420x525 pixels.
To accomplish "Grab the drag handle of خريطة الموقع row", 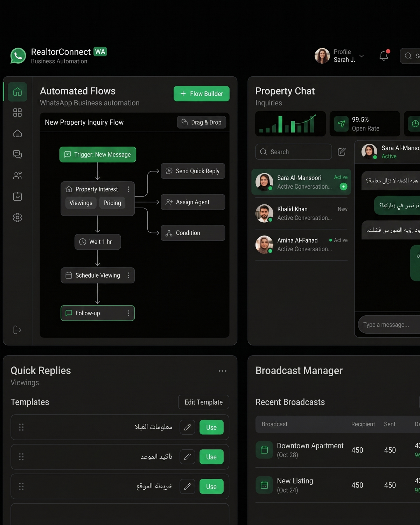I will pos(21,486).
